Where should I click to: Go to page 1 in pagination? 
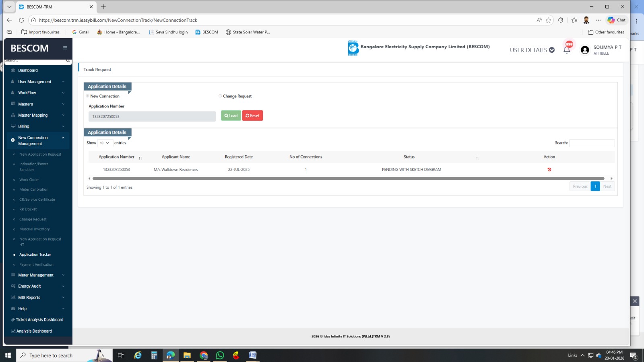coord(595,186)
